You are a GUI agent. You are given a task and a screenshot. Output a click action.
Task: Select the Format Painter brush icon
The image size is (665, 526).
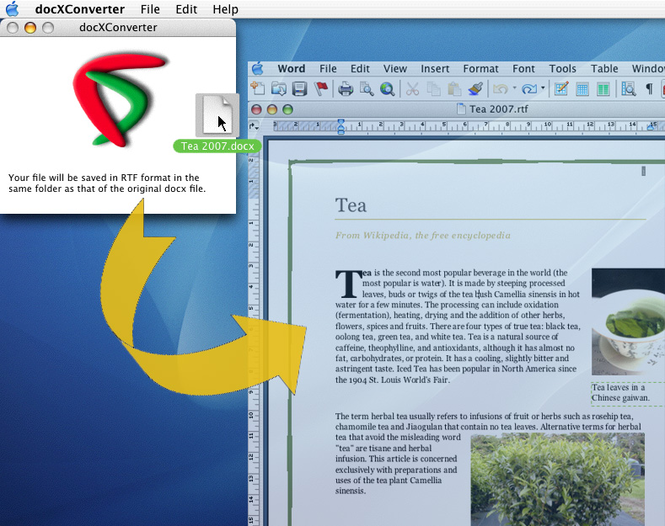click(x=475, y=88)
